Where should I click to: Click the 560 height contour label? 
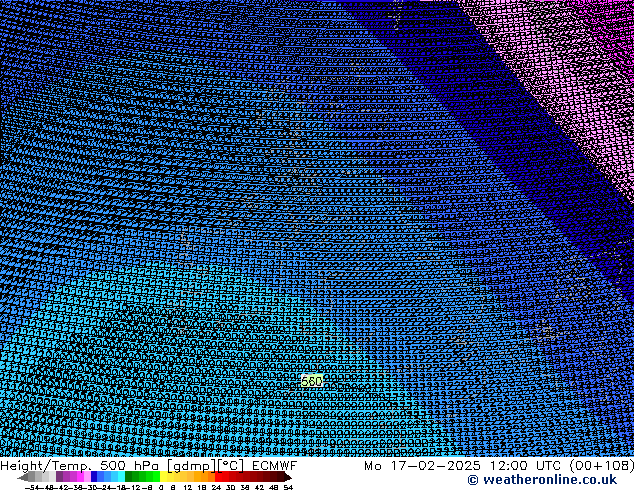[x=312, y=381]
